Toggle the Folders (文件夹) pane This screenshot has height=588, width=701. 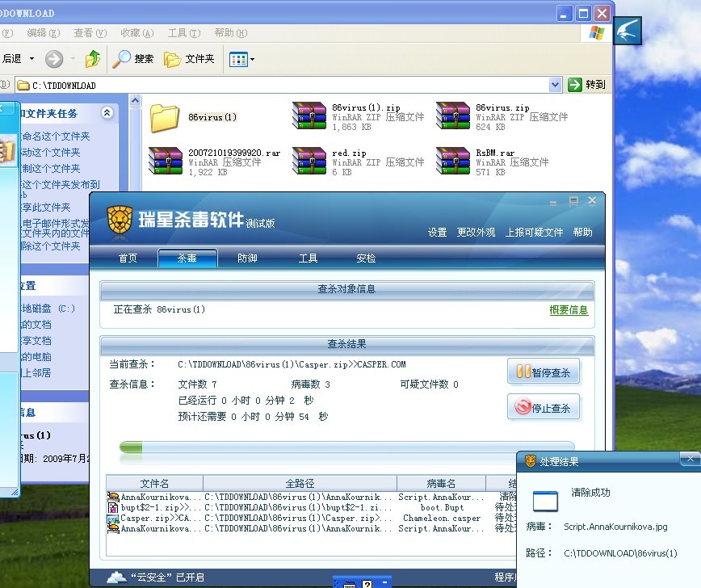pos(189,59)
